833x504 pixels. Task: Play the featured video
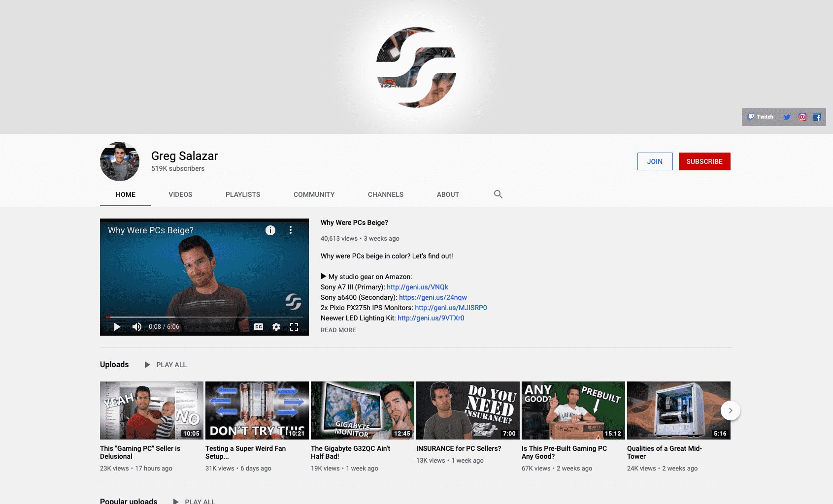tap(117, 327)
